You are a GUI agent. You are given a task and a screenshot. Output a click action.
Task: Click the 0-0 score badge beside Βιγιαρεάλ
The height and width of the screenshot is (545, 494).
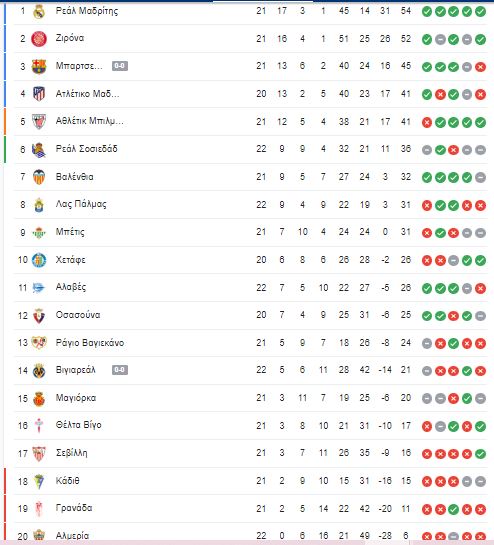120,370
